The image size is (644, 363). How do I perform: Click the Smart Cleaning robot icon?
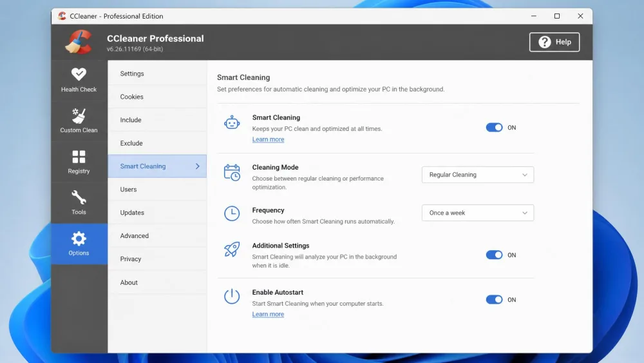click(x=232, y=123)
